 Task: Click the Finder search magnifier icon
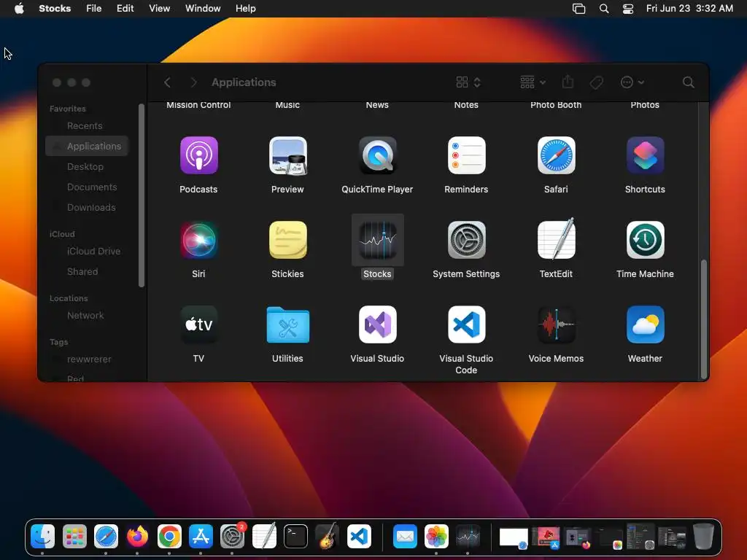click(688, 82)
